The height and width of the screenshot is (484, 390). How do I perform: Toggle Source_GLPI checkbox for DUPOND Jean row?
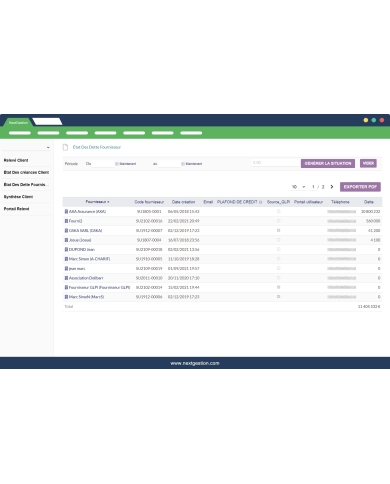coord(279,249)
